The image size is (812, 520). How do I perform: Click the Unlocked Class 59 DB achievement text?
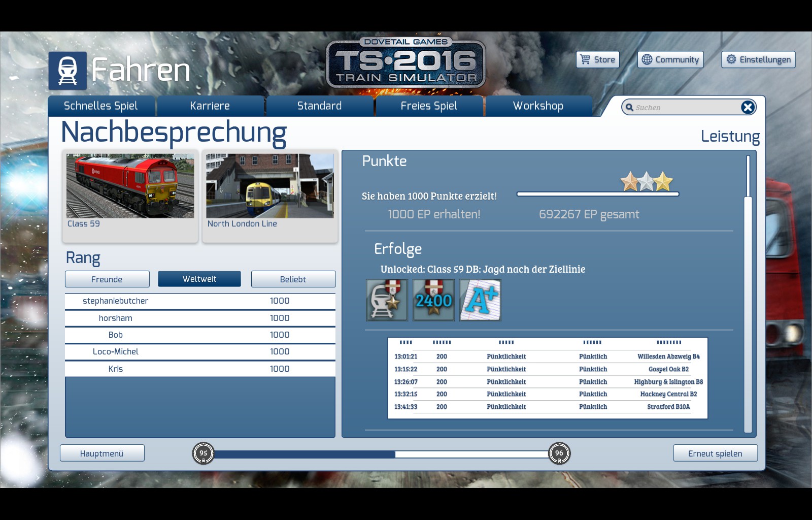coord(483,270)
